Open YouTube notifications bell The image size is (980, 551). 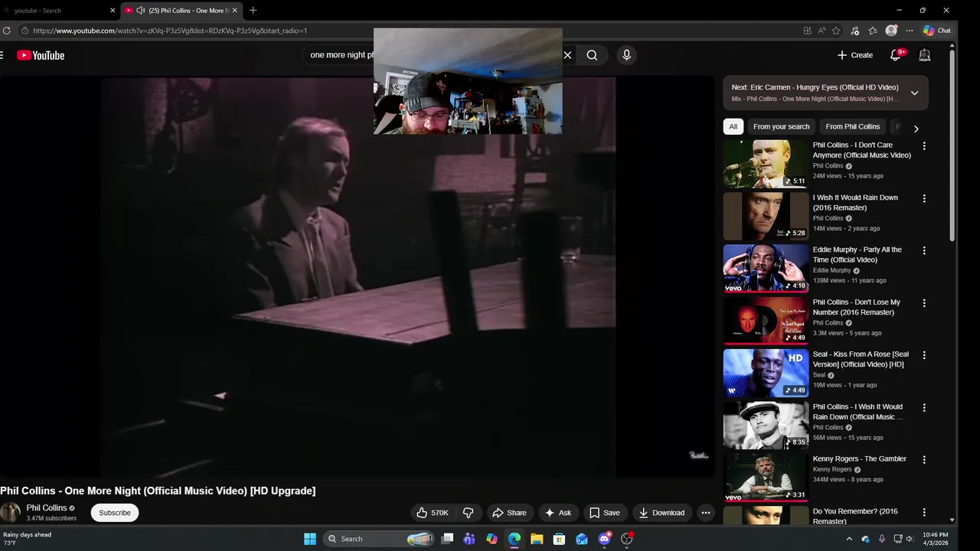click(x=896, y=55)
